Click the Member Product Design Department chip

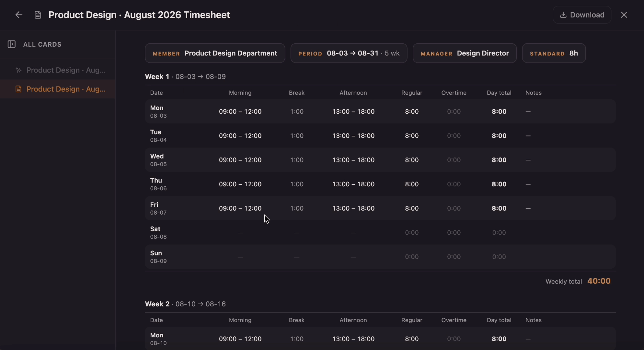click(x=215, y=53)
